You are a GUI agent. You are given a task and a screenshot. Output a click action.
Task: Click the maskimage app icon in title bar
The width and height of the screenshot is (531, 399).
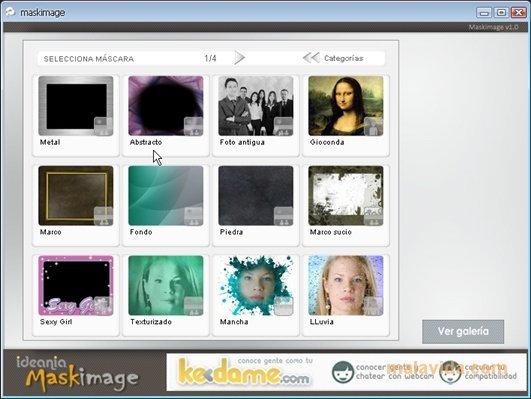coord(10,12)
